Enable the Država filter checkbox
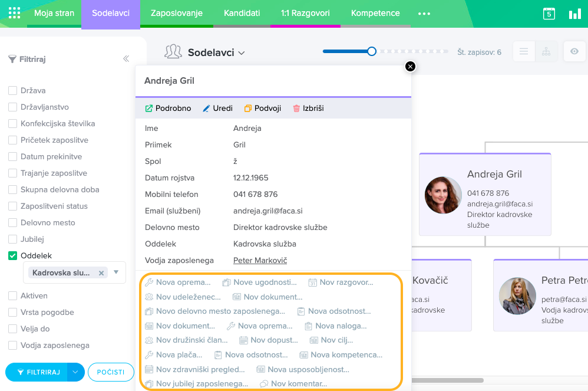This screenshot has height=391, width=588. click(x=12, y=91)
